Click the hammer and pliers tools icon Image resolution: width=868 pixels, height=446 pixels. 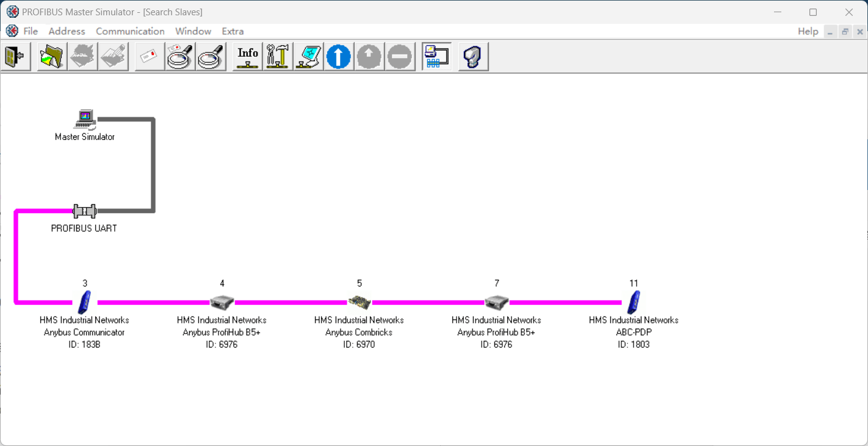click(278, 57)
